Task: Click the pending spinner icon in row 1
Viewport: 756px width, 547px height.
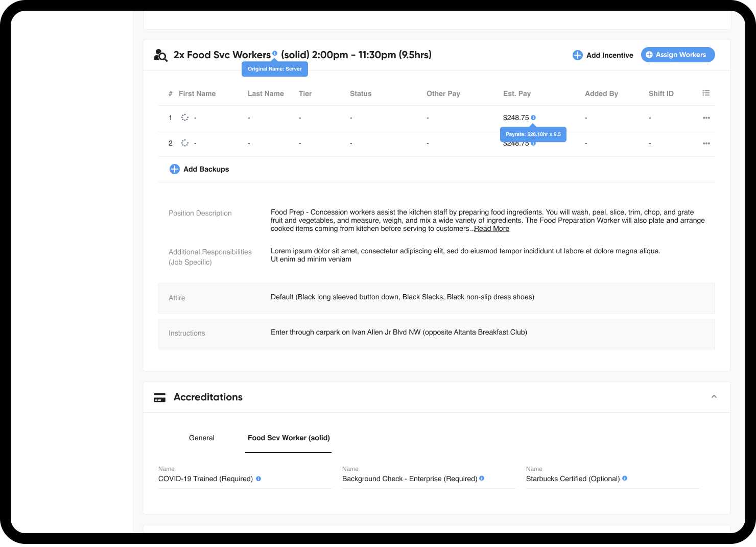Action: [185, 117]
